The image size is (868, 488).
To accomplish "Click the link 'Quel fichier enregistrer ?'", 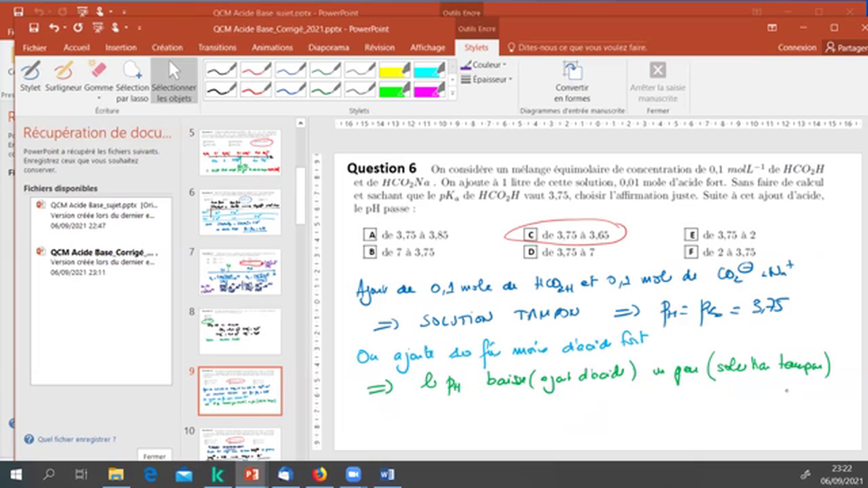I will click(76, 439).
